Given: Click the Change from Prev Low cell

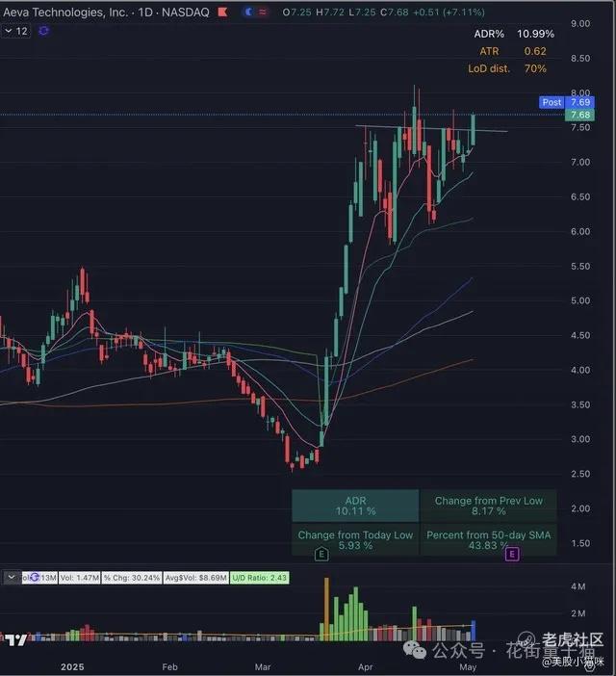Looking at the screenshot, I should [x=489, y=506].
